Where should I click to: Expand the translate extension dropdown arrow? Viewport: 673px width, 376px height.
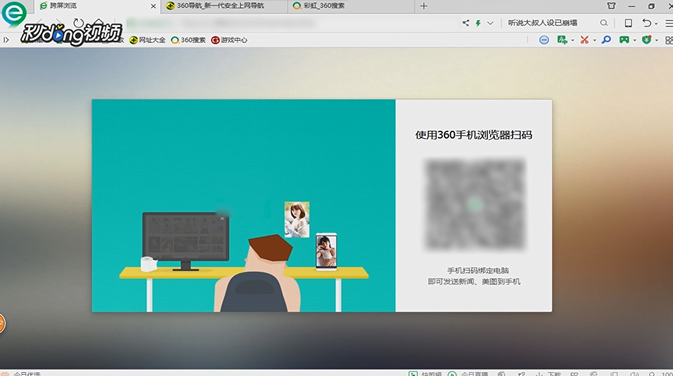pos(573,41)
